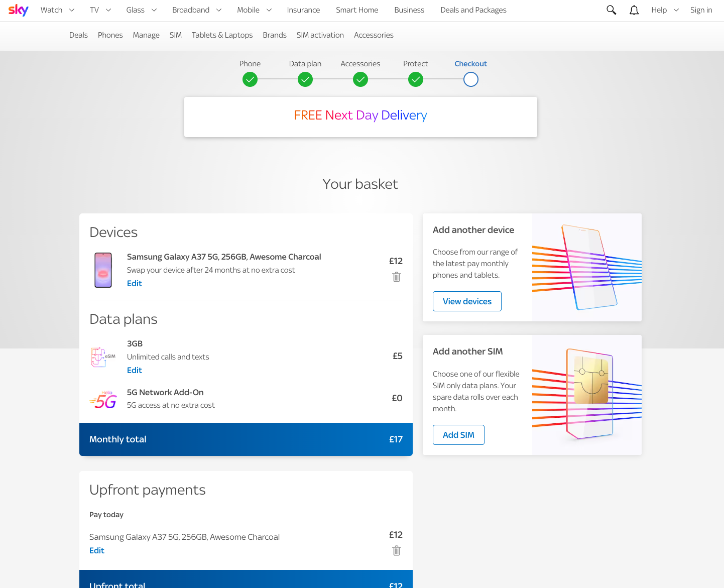The width and height of the screenshot is (724, 588).
Task: Click the 'Your basket' heading
Action: pyautogui.click(x=360, y=184)
